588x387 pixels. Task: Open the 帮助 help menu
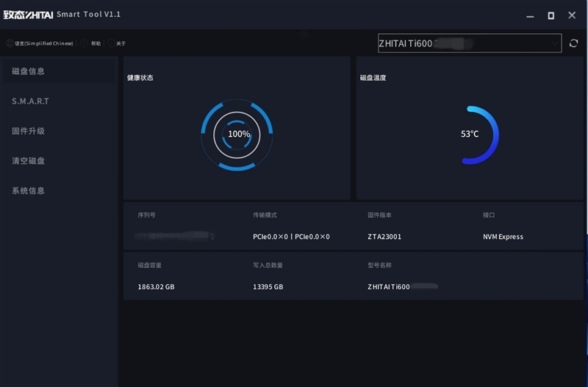click(x=96, y=43)
